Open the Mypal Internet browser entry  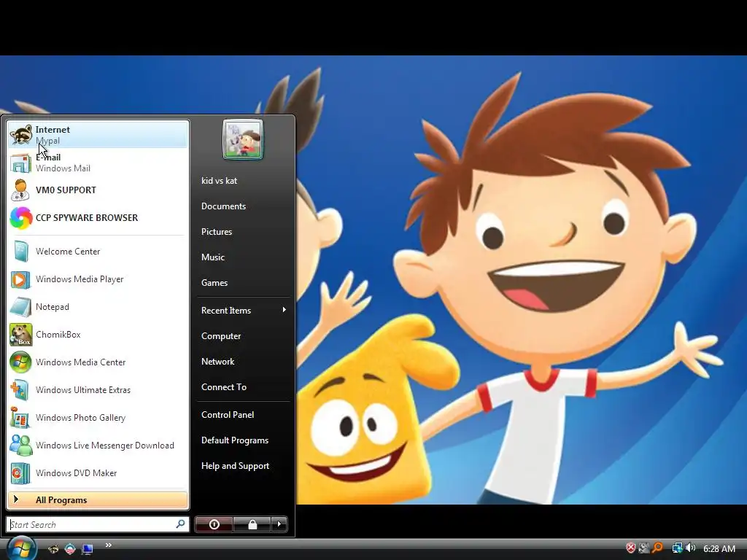98,135
